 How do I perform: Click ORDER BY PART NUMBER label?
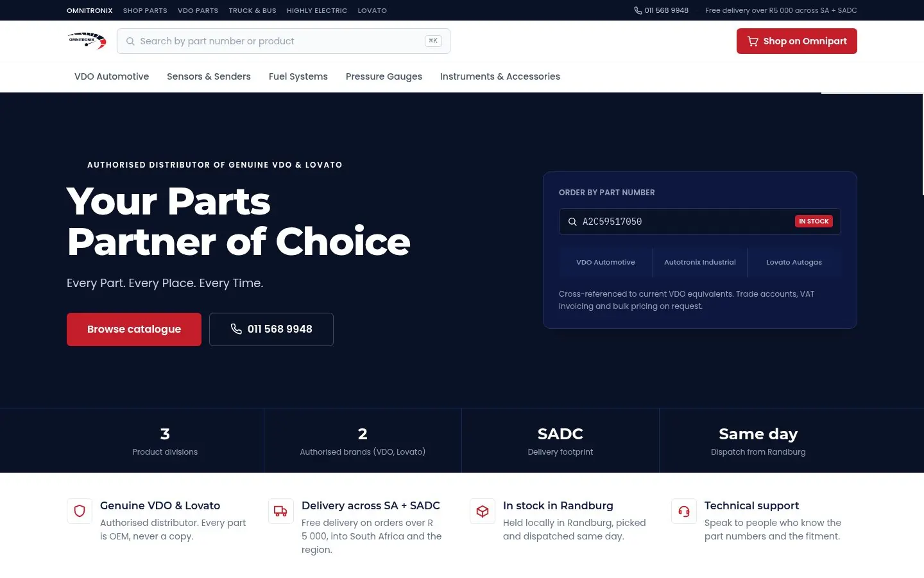click(607, 193)
